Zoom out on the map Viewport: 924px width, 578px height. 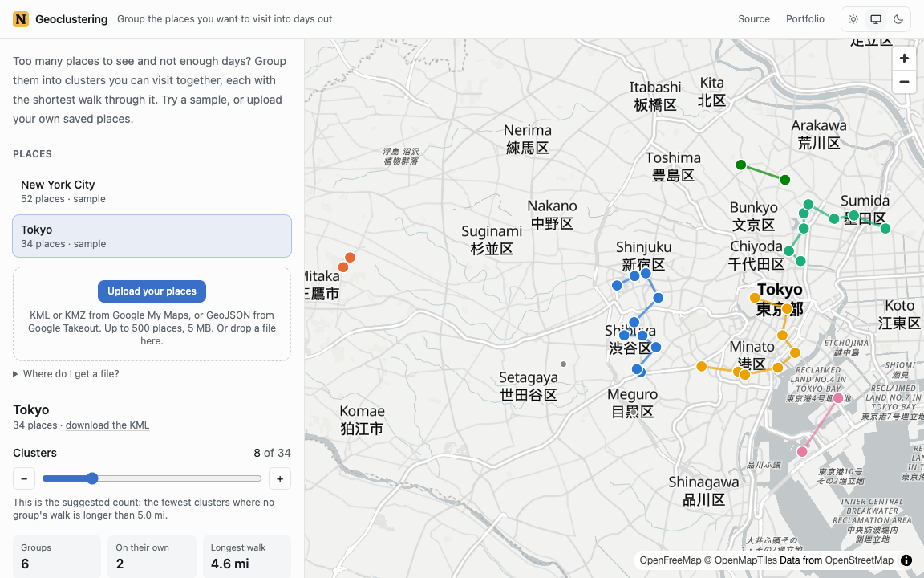(904, 81)
